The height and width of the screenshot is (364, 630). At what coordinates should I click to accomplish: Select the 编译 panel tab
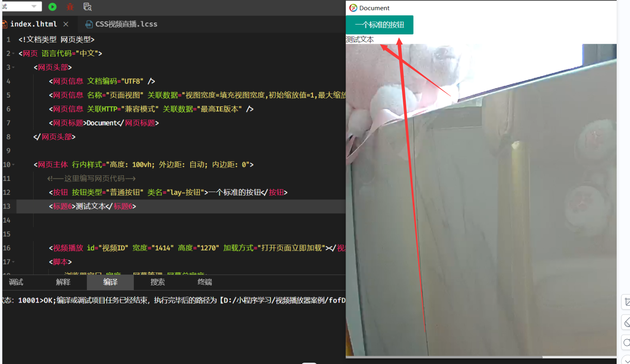[x=110, y=282]
